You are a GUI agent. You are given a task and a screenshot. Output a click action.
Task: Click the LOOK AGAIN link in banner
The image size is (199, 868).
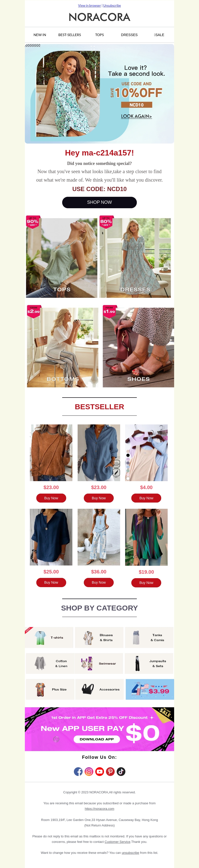(x=136, y=116)
